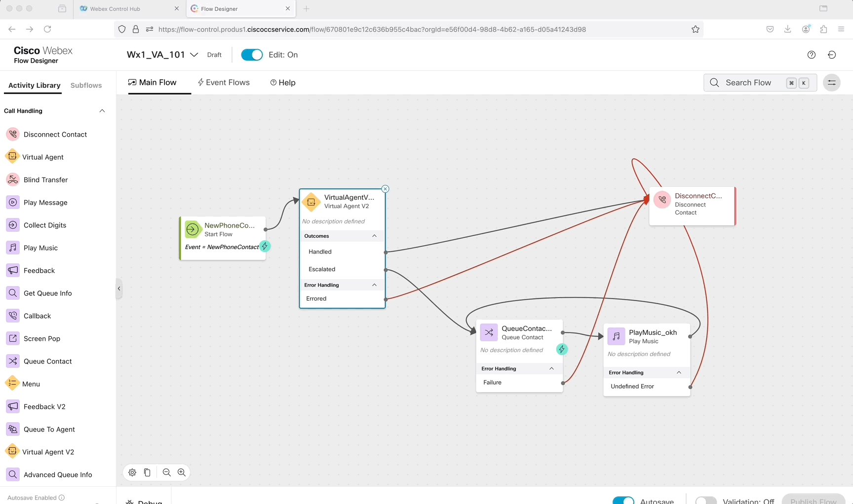Collapse Outcomes in Virtual Agent V2 node
The width and height of the screenshot is (853, 504).
pyautogui.click(x=374, y=236)
